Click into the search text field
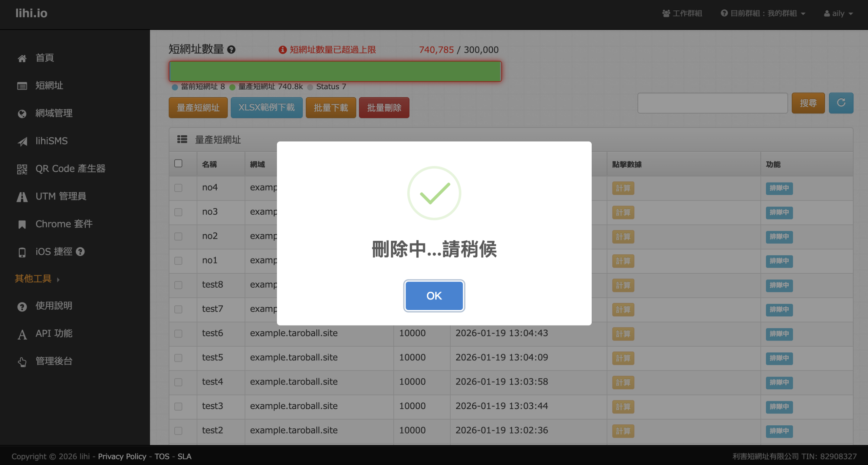Screen dimensions: 868x465 [712, 103]
